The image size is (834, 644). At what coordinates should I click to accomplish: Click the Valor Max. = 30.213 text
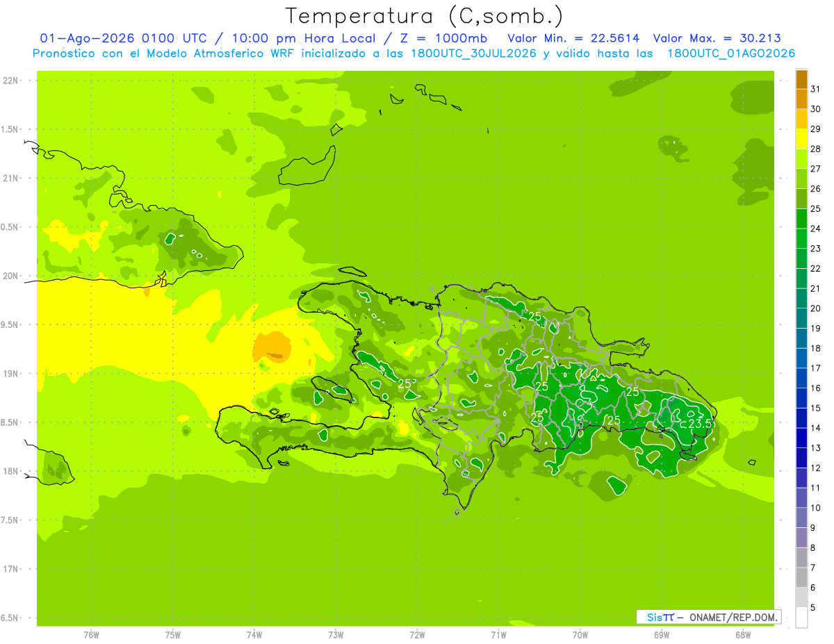tap(717, 38)
